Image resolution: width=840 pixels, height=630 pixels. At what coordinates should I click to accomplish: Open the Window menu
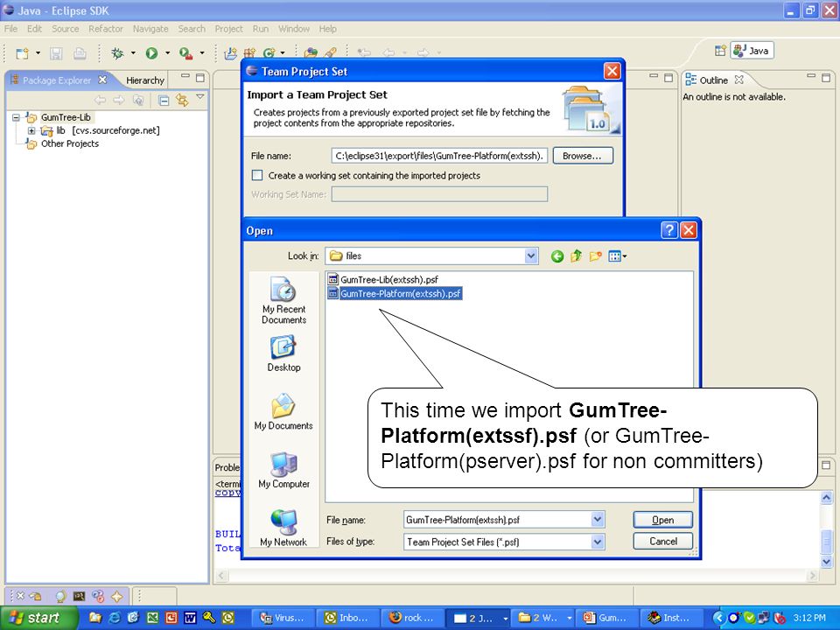[294, 29]
